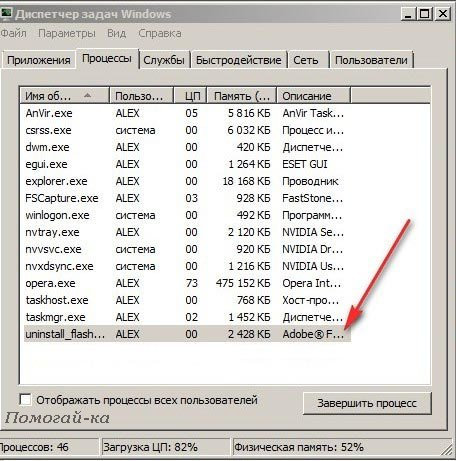Image resolution: width=456 pixels, height=461 pixels.
Task: Open the Файл menu
Action: point(13,33)
